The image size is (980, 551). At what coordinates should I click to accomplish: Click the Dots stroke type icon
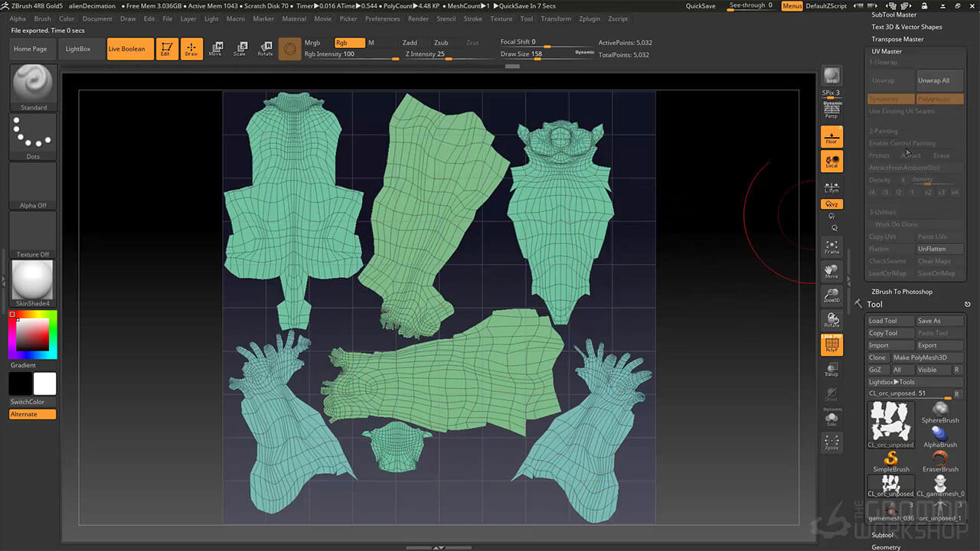click(x=33, y=136)
